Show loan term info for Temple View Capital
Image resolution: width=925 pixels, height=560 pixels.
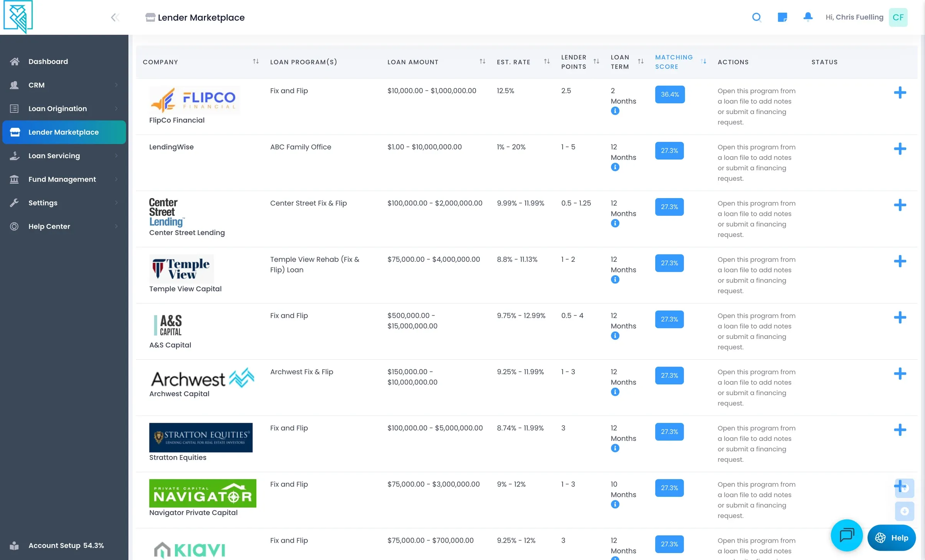[615, 280]
